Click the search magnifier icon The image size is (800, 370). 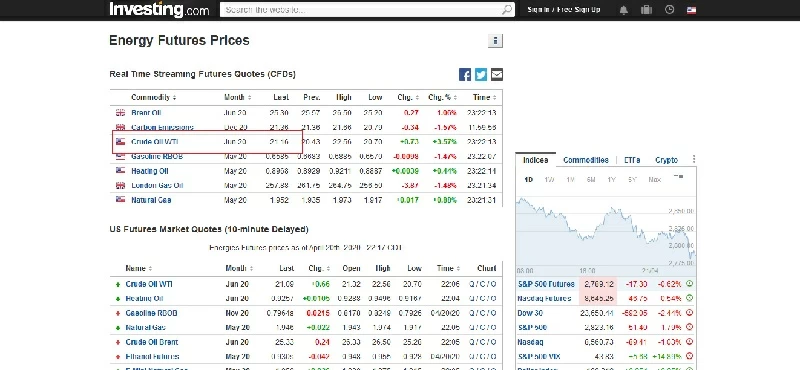click(x=507, y=10)
